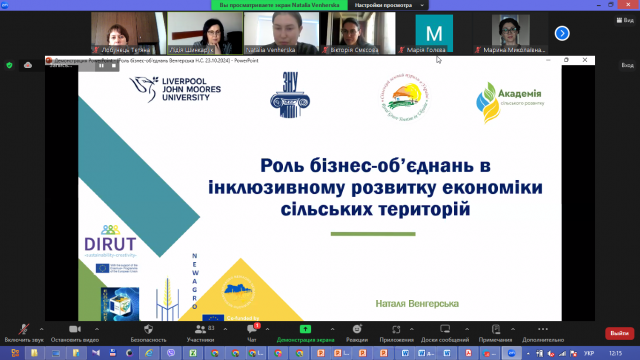The height and width of the screenshot is (360, 640).
Task: Expand the video options arrow next to camera
Action: (x=97, y=329)
